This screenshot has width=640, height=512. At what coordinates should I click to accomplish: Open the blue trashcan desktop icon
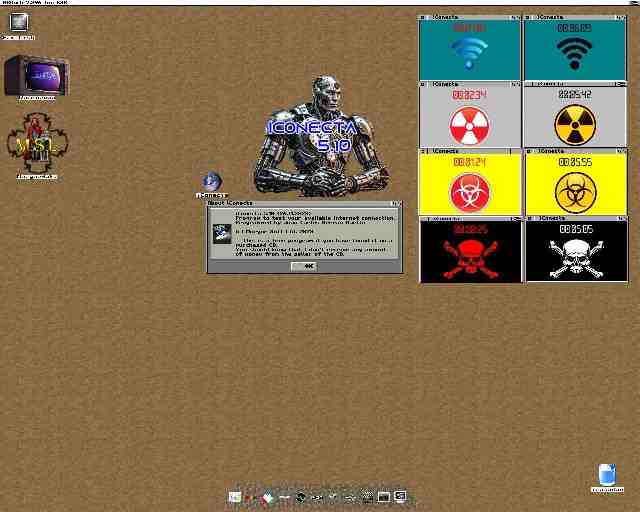606,474
